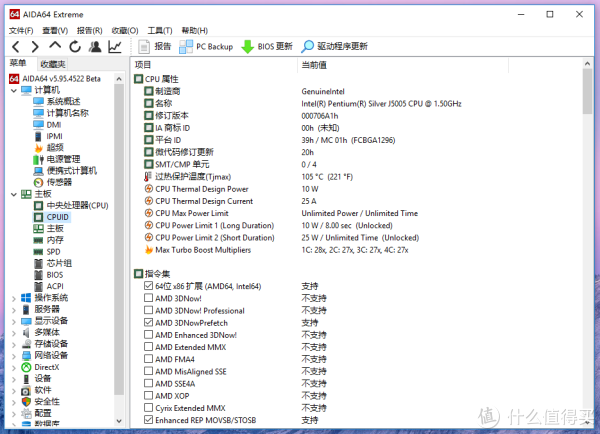Collapse the 计算机 tree node
The width and height of the screenshot is (600, 434).
[x=14, y=91]
